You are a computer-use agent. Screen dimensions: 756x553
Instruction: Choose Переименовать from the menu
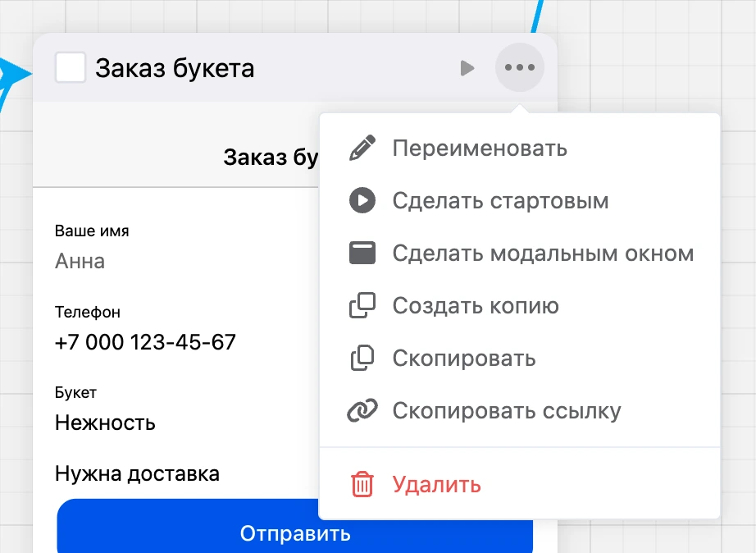[x=520, y=149]
